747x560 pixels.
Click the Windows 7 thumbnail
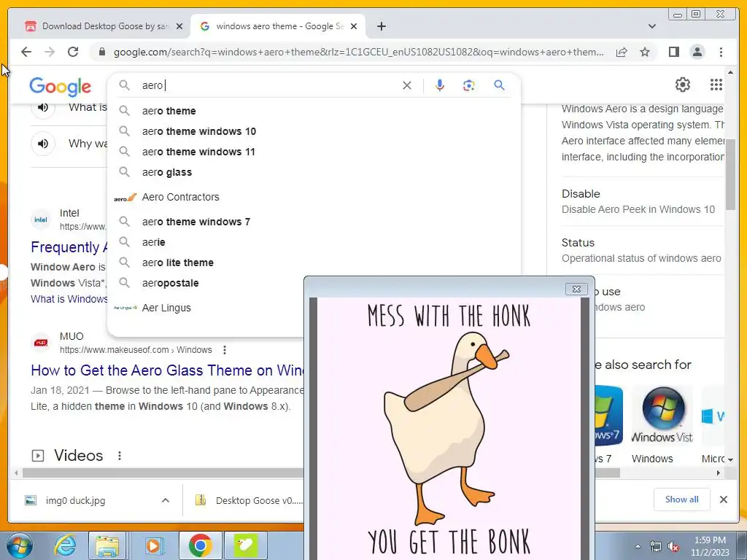point(608,415)
